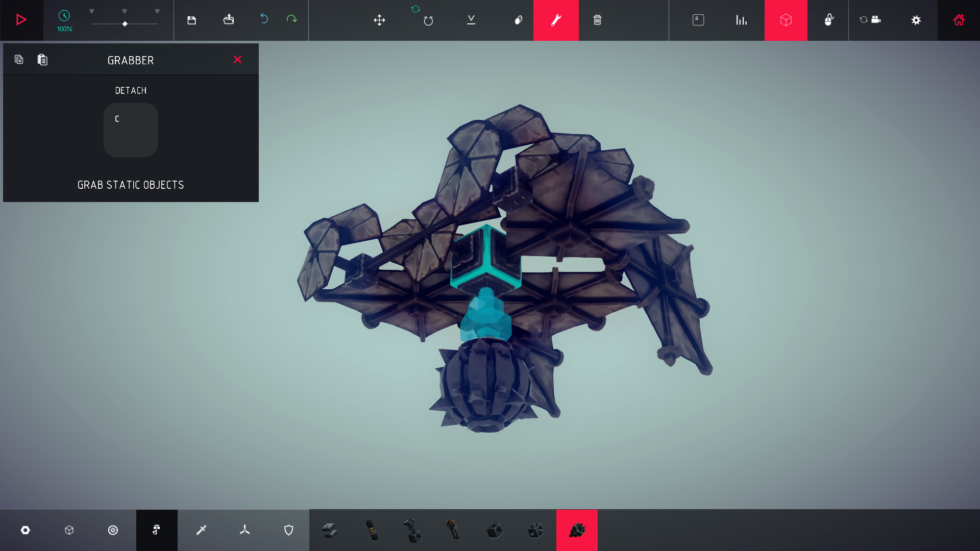Open the statistics bar-chart icon
Viewport: 980px width, 551px height.
741,20
